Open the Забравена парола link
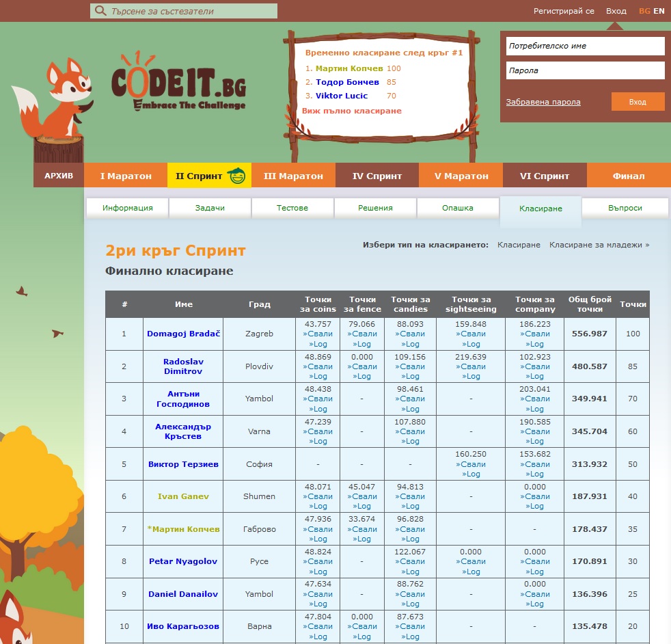The height and width of the screenshot is (644, 671). tap(543, 102)
